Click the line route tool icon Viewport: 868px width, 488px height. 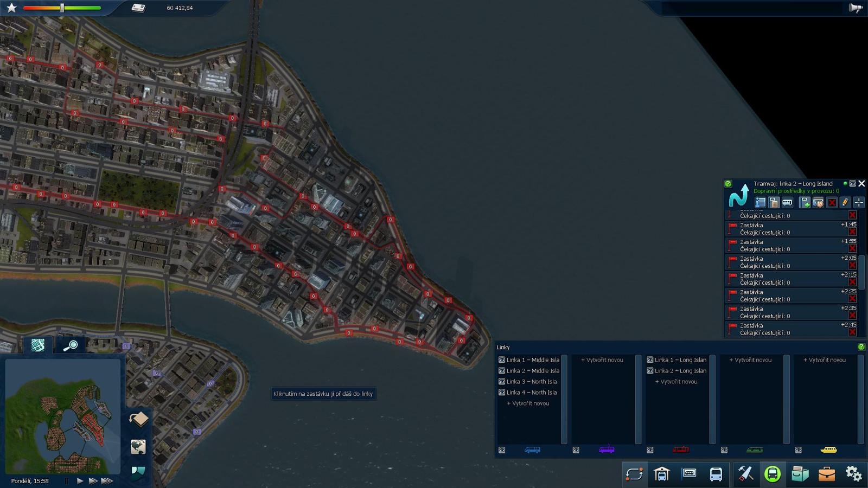click(x=634, y=474)
